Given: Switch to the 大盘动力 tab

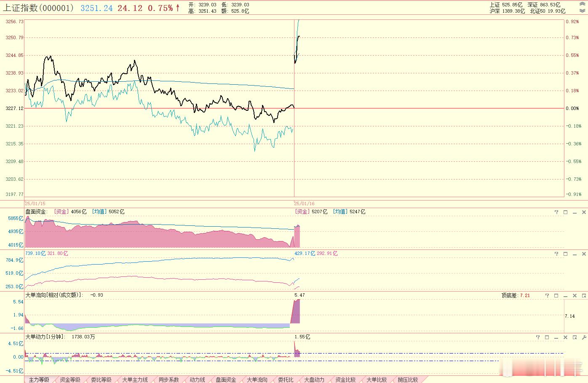Looking at the screenshot, I should [x=314, y=380].
